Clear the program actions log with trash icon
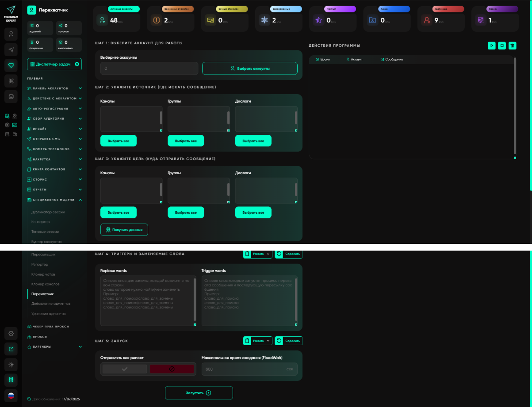Screen dimensions: 532x407 [512, 46]
